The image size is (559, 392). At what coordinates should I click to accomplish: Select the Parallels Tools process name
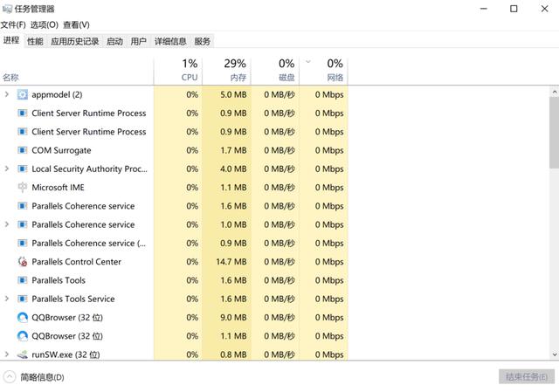click(59, 280)
